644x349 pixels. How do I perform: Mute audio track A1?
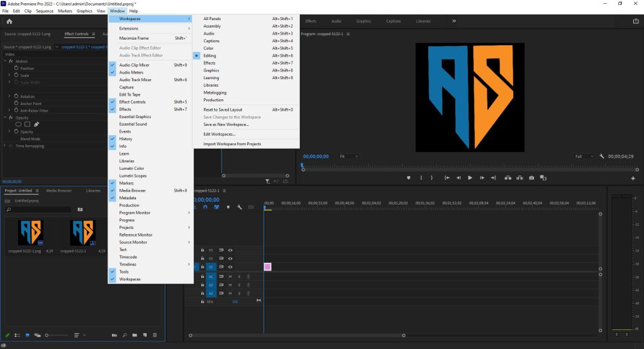pos(230,277)
